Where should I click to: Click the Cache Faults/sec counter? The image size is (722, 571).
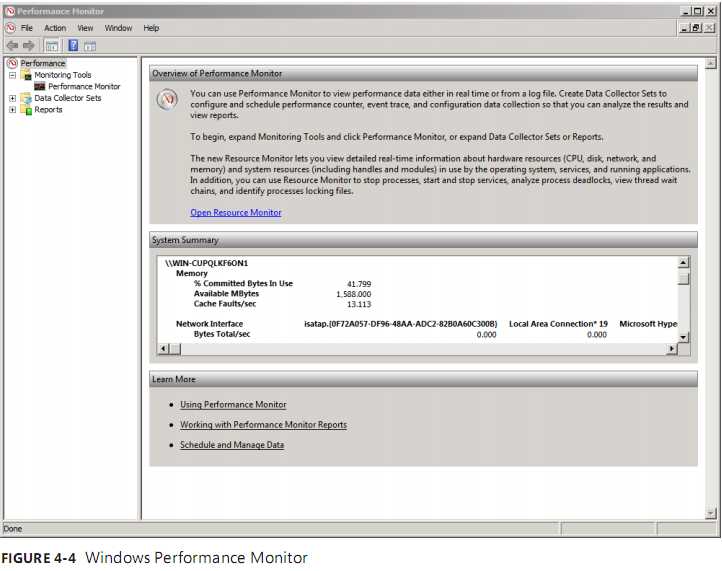[x=225, y=303]
